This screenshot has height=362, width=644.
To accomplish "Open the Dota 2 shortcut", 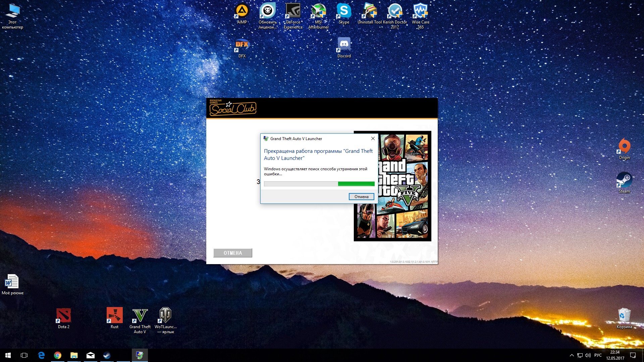I will [64, 316].
